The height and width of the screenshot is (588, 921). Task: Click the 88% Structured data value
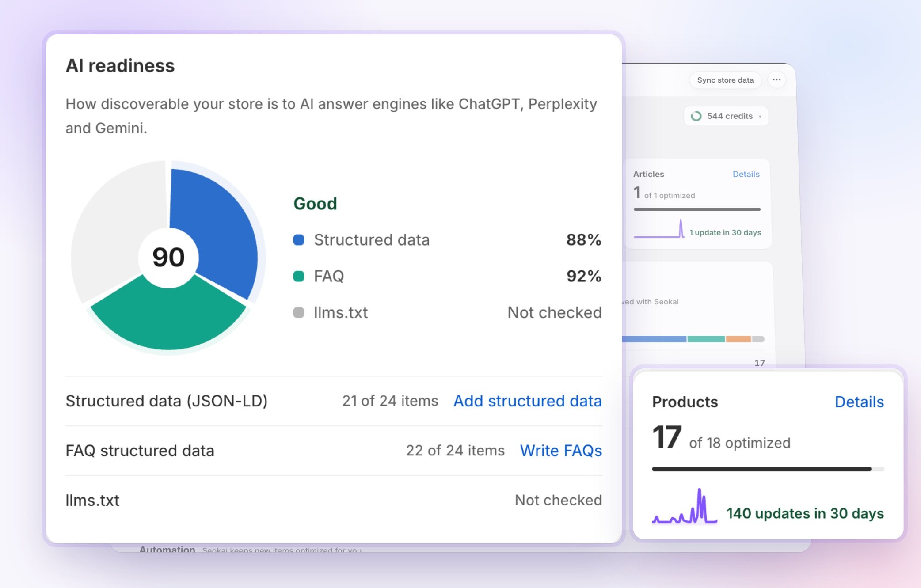tap(584, 240)
